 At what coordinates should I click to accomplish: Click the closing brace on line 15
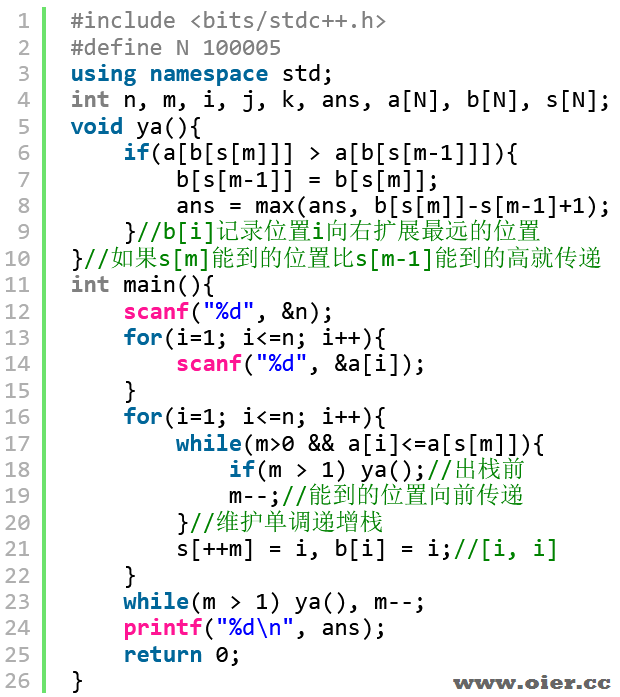coord(130,392)
